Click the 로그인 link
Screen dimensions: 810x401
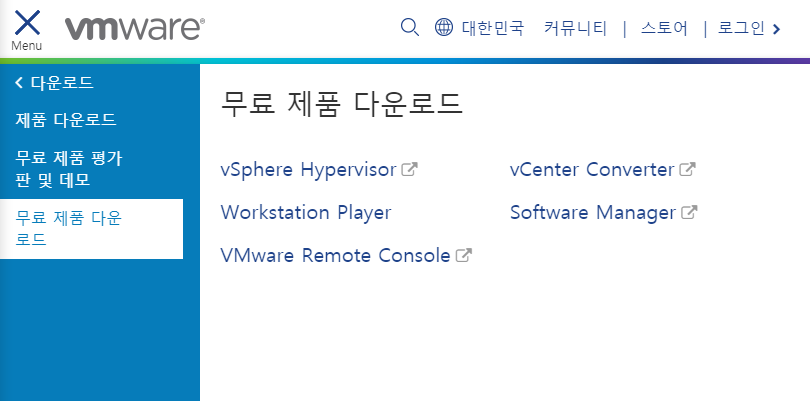(741, 27)
